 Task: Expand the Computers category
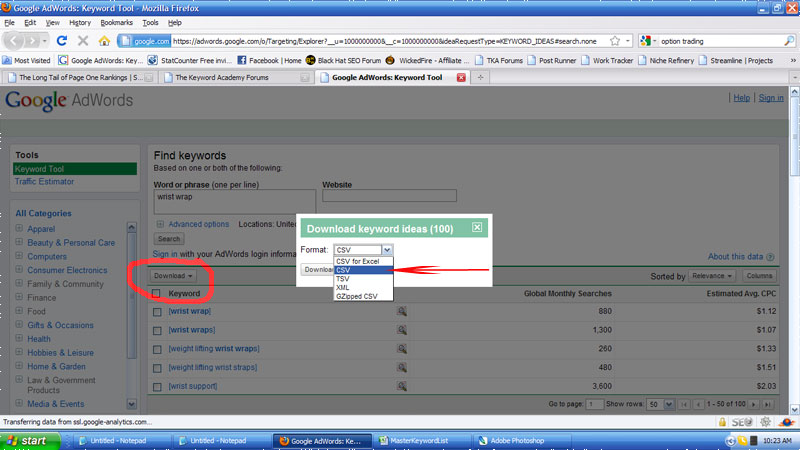[x=19, y=256]
